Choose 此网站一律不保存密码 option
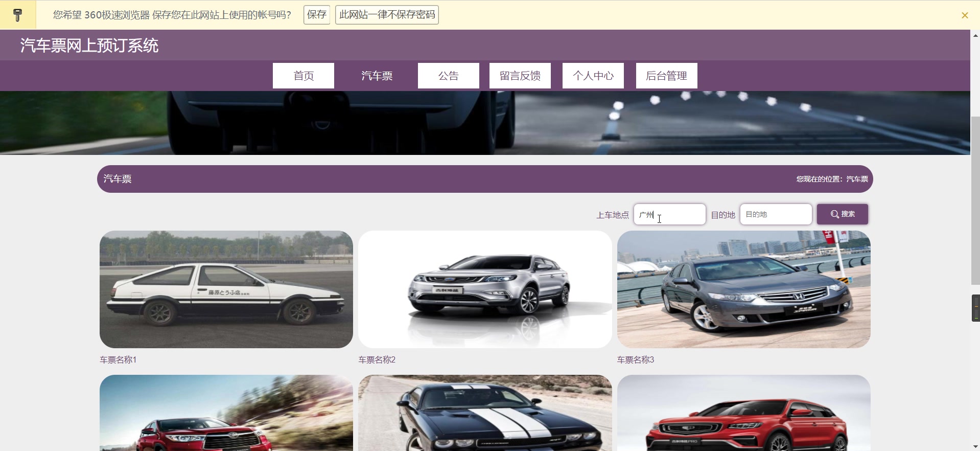This screenshot has height=451, width=980. (x=387, y=15)
